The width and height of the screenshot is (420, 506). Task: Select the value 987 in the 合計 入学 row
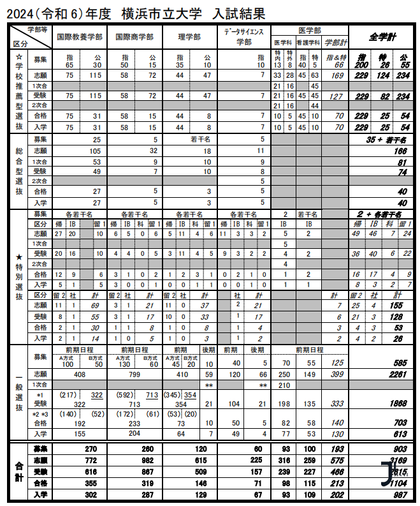(400, 495)
